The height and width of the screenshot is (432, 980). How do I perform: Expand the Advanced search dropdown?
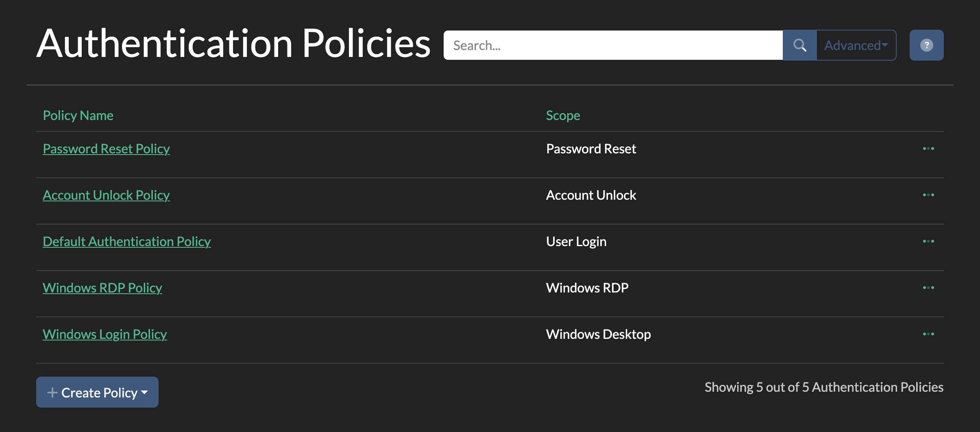856,45
